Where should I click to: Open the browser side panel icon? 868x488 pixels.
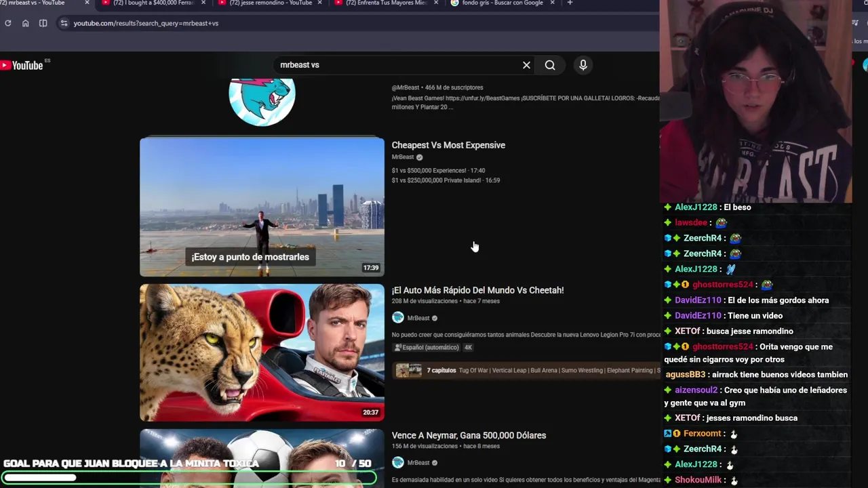43,23
